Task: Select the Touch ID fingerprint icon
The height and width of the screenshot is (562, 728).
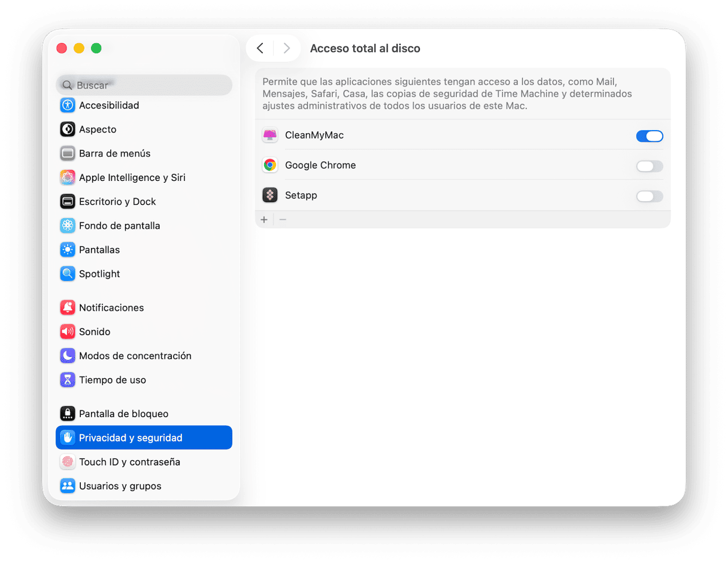Action: 68,462
